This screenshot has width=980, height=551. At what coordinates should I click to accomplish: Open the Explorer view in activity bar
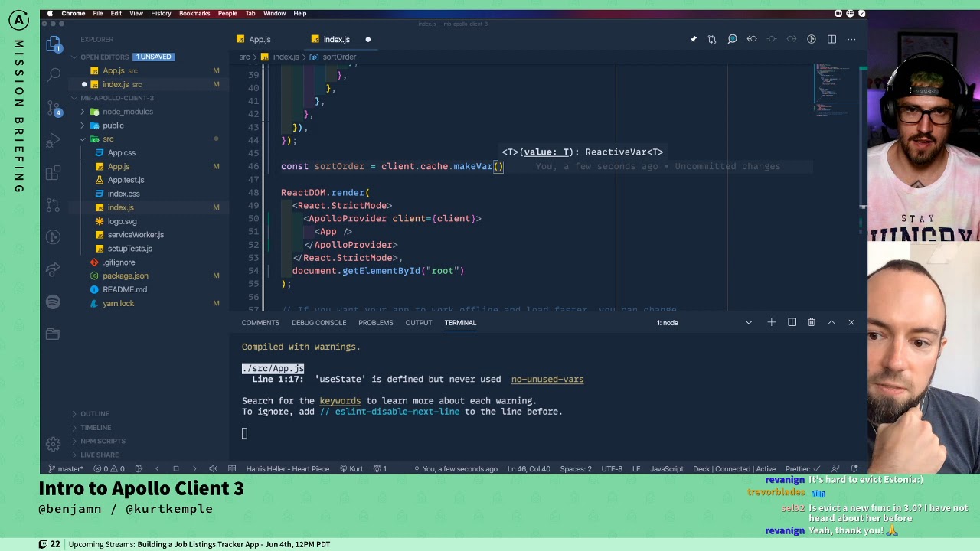(x=54, y=45)
